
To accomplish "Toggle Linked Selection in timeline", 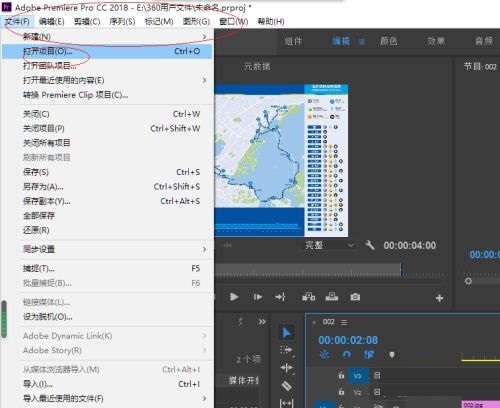I will point(369,355).
